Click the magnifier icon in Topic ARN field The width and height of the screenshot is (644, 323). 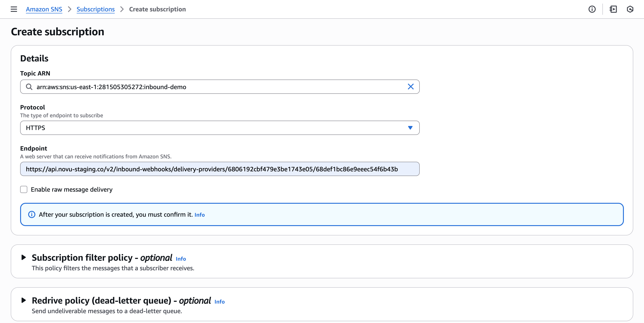tap(29, 87)
